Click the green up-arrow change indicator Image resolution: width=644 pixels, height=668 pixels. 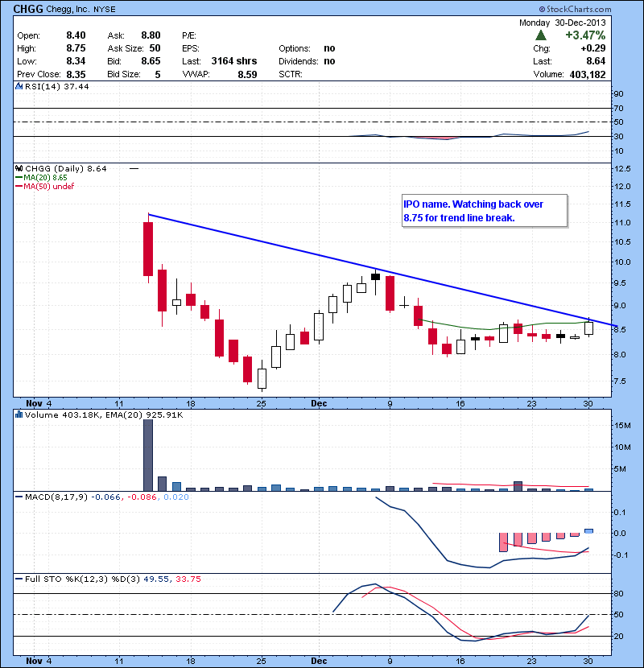pos(541,35)
